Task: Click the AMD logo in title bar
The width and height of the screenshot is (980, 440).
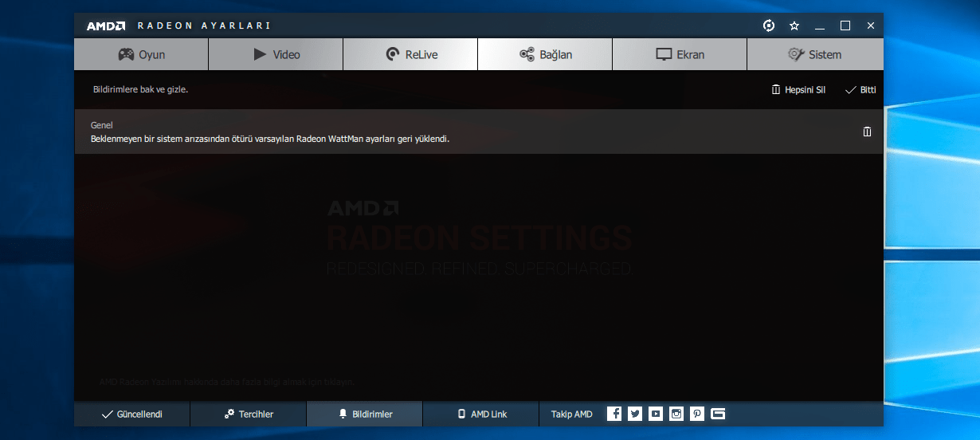Action: click(x=106, y=26)
